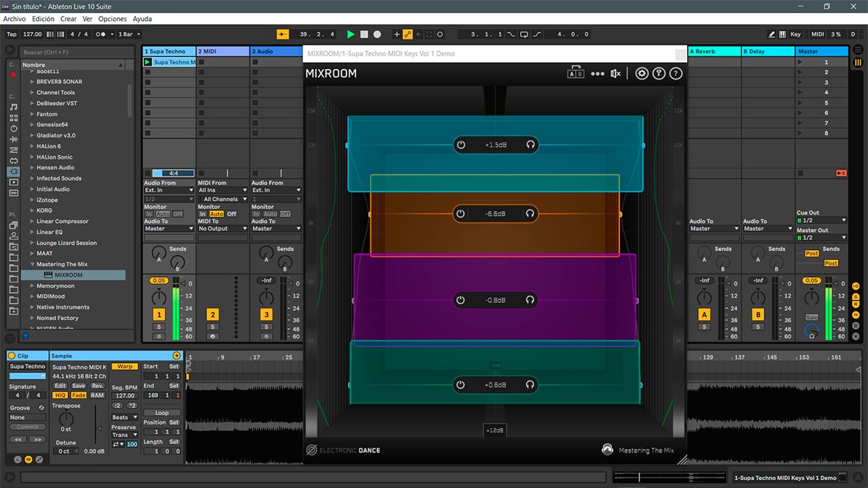
Task: Open the Ver menu
Action: click(88, 19)
